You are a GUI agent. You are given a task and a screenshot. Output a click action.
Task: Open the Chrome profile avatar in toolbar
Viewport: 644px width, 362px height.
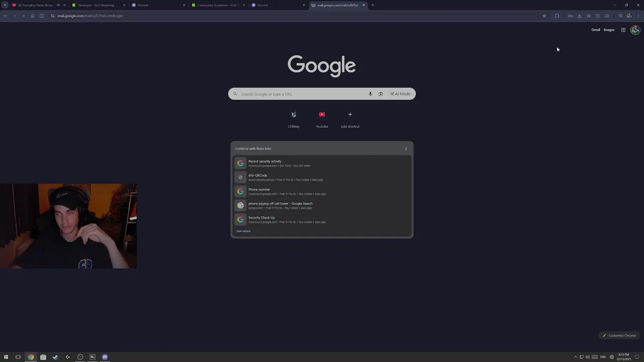[629, 16]
